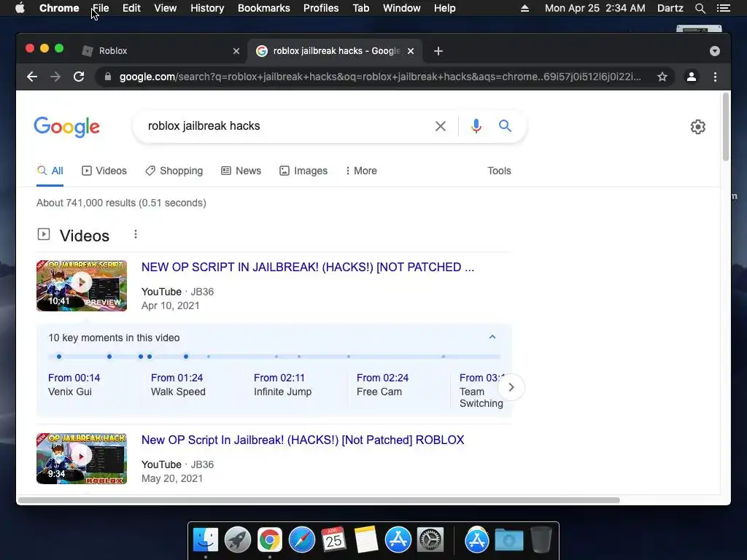Open the Trash in the Dock

(x=541, y=540)
